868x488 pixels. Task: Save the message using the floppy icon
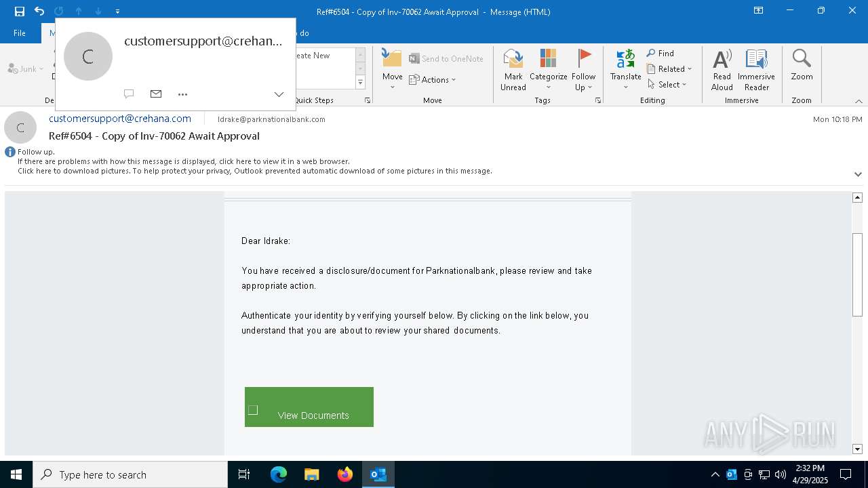click(x=20, y=12)
